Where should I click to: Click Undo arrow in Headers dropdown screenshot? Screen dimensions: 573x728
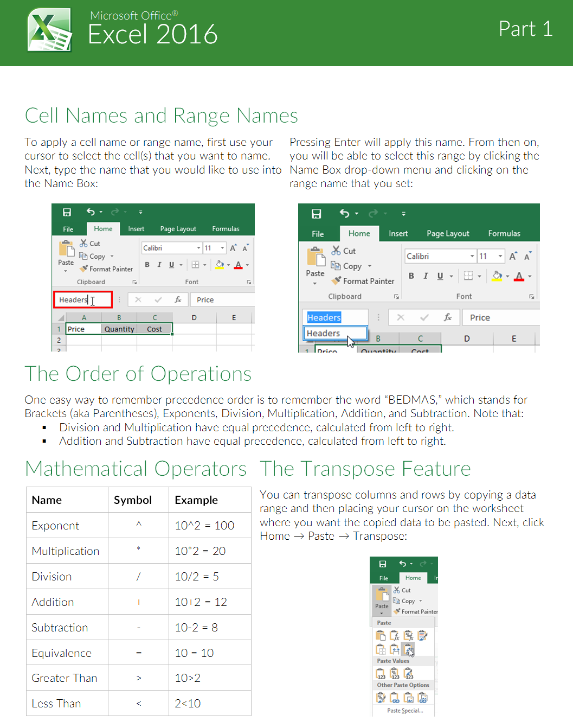coord(345,214)
